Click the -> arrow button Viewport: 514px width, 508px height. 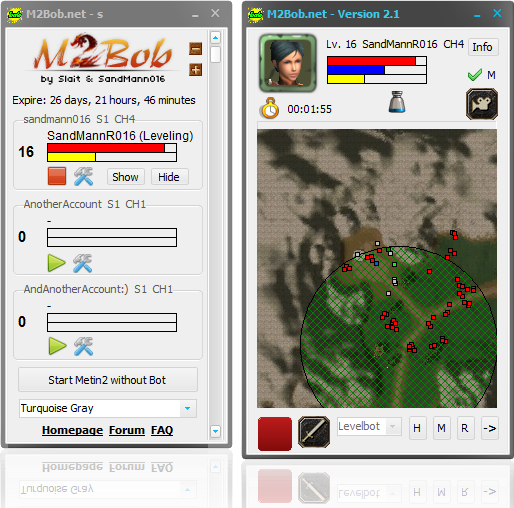(490, 428)
